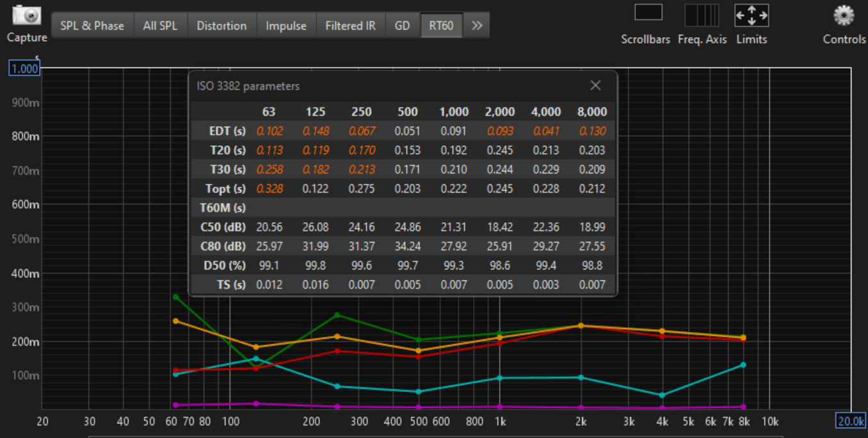Click the orange T30 data point at 63 Hz
Screen dimensions: 868x438
[176, 321]
